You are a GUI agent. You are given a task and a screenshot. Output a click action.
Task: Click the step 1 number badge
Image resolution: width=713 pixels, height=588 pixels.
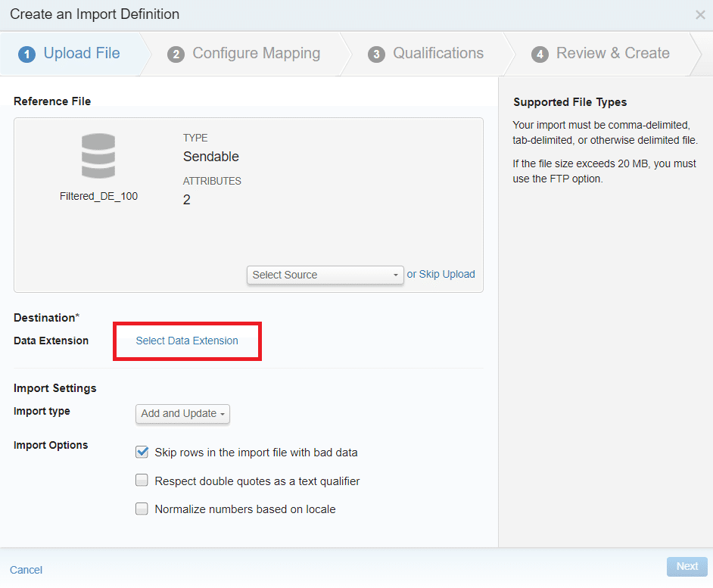click(26, 54)
